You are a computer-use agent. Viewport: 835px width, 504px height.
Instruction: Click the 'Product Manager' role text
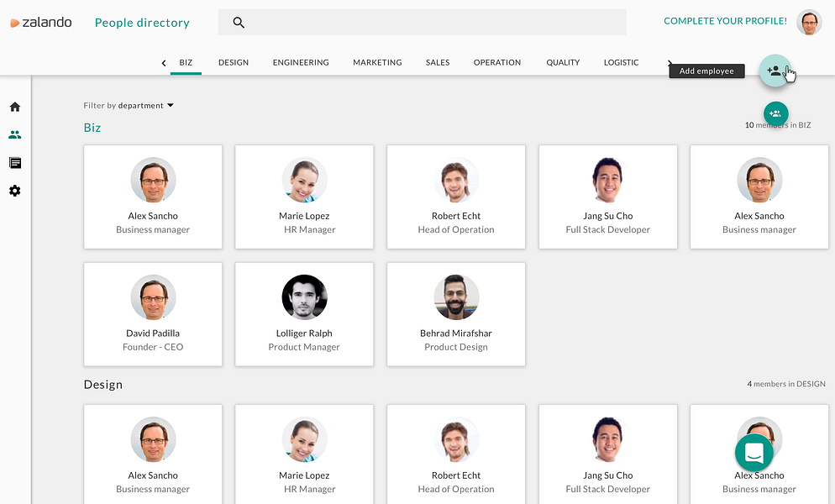point(304,347)
